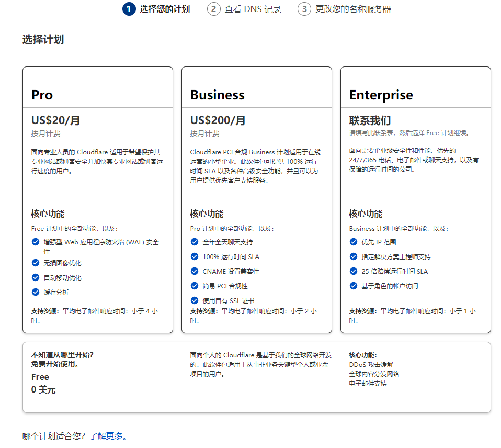Click the 使用自有 SSL 证书 feature text

click(x=229, y=300)
